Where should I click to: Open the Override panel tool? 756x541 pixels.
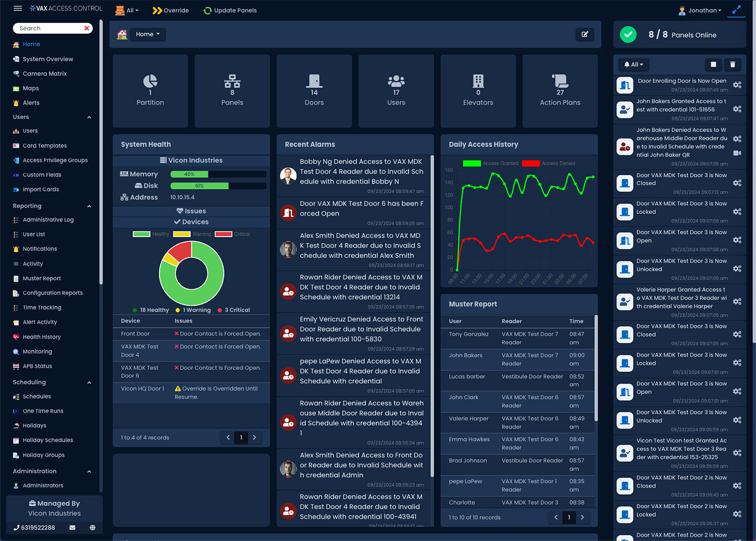click(x=170, y=10)
